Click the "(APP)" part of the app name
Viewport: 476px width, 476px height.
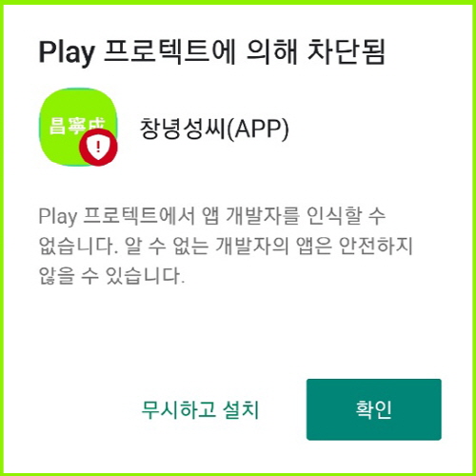[258, 129]
